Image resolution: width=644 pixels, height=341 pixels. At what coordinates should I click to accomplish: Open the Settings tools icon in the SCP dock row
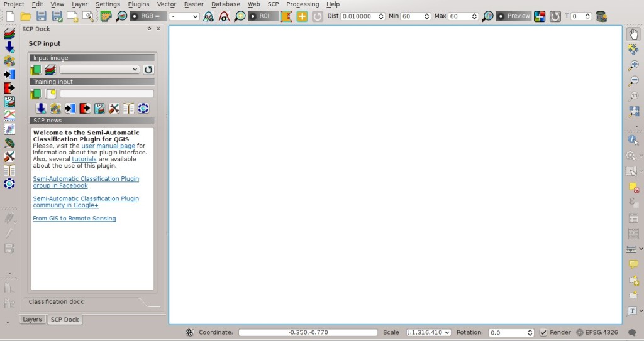(x=114, y=109)
